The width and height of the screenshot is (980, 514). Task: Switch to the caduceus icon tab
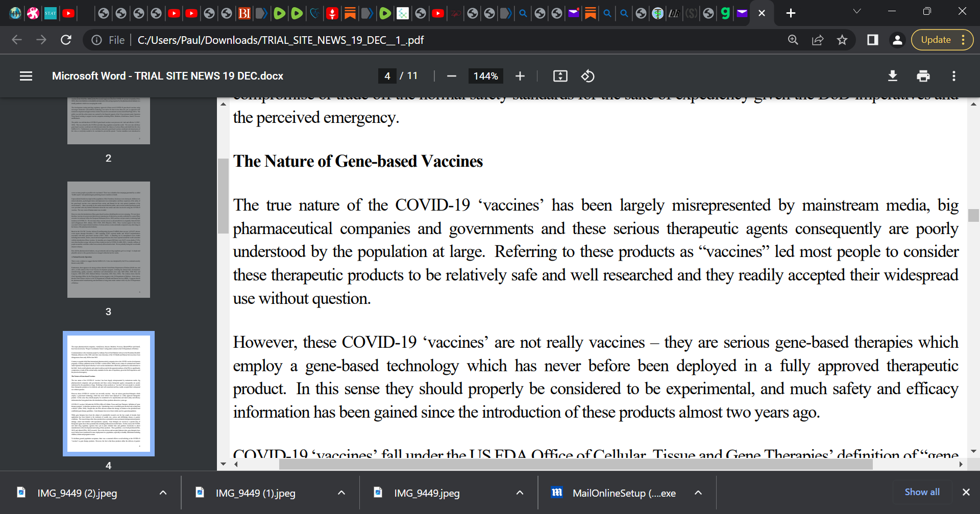(658, 13)
